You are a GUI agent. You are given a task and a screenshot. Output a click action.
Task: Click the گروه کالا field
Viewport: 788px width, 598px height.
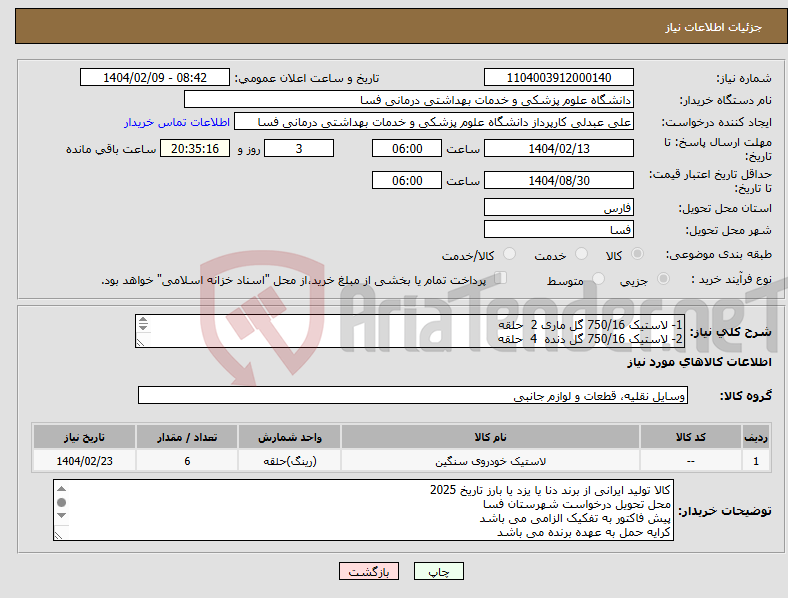[x=413, y=395]
